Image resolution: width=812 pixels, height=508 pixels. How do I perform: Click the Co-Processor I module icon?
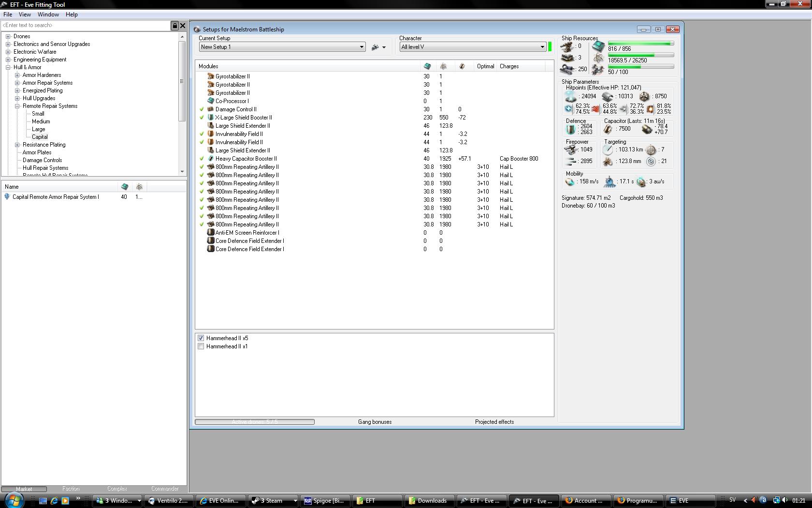tap(211, 101)
